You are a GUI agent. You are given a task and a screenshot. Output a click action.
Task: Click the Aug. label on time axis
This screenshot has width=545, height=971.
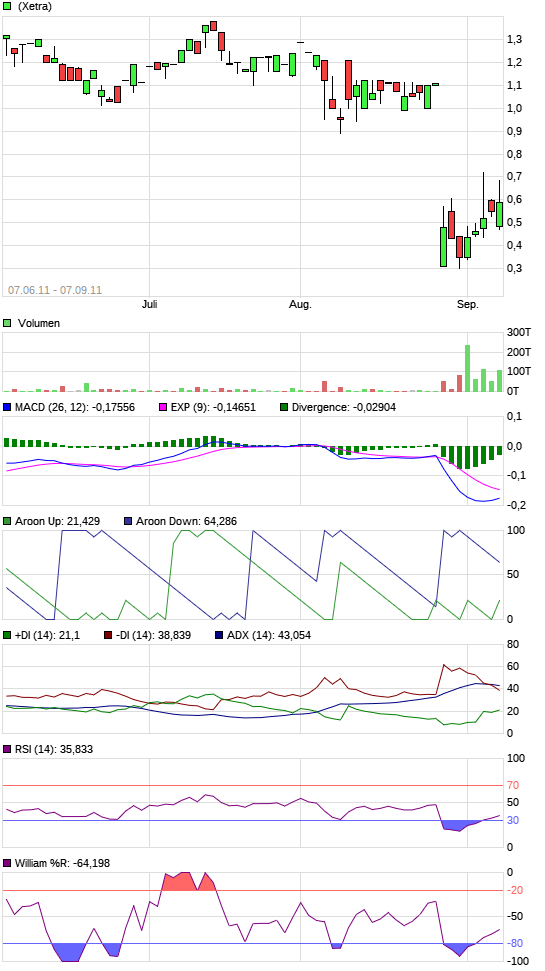tap(300, 305)
